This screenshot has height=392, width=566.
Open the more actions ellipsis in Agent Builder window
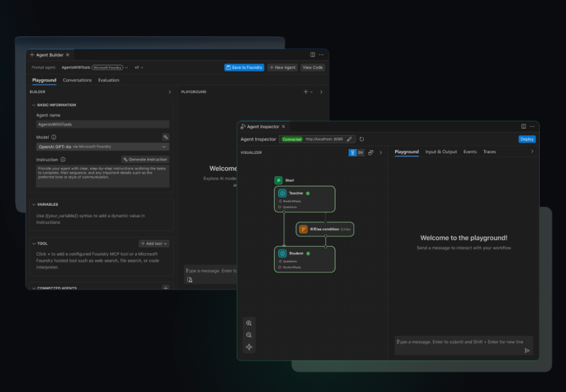[x=321, y=54]
